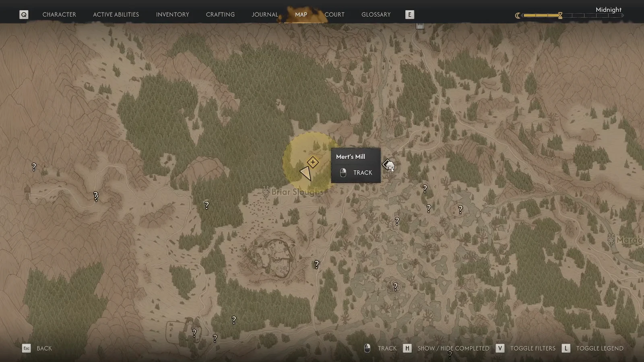Click the E next-tab key icon
The width and height of the screenshot is (644, 362).
tap(409, 14)
